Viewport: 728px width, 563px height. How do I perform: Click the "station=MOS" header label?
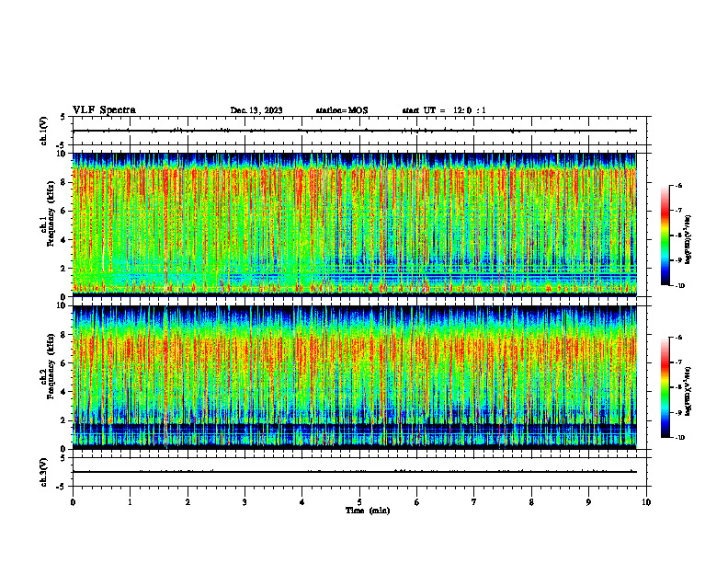pos(342,110)
